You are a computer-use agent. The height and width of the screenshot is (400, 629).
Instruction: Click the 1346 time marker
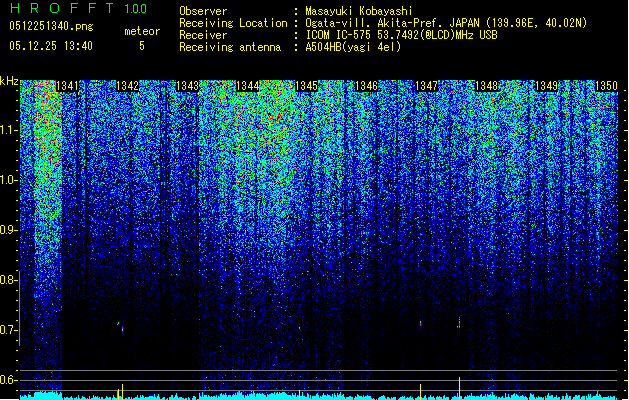click(x=367, y=86)
